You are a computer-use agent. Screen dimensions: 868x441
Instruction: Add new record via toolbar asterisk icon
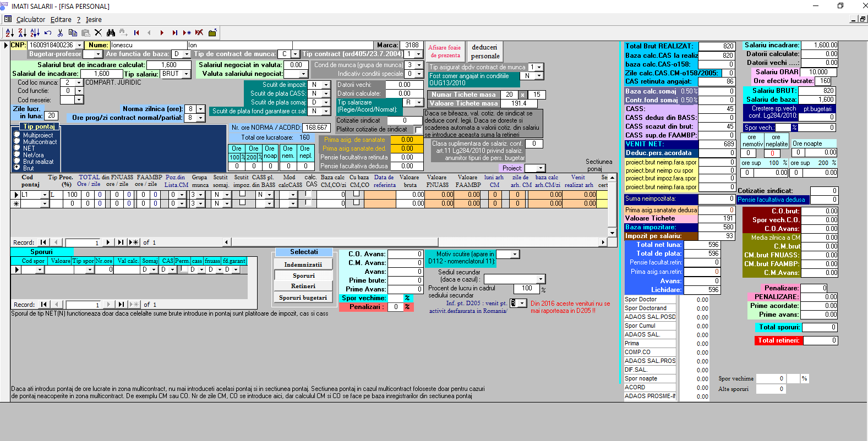click(x=187, y=32)
